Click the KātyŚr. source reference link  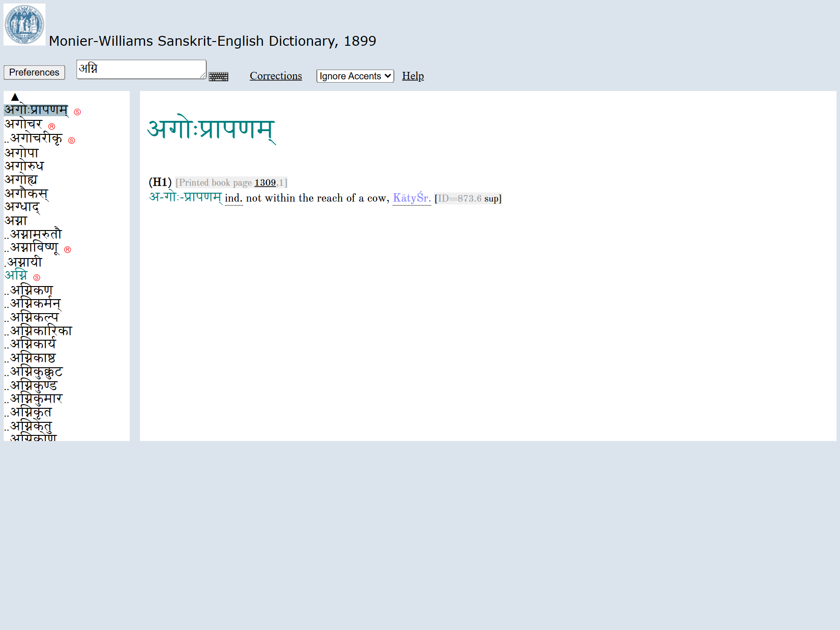click(412, 198)
